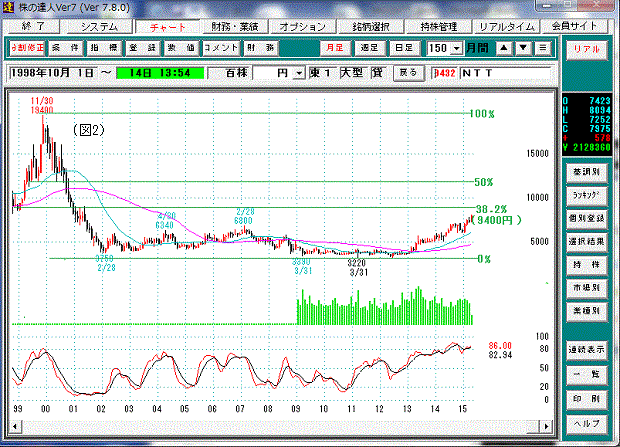Viewport: 620px width, 447px height.
Task: Click the ヘルプ help button
Action: (x=587, y=424)
